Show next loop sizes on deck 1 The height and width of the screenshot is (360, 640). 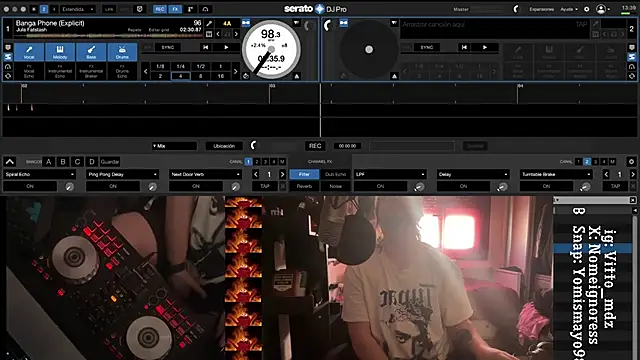click(235, 71)
